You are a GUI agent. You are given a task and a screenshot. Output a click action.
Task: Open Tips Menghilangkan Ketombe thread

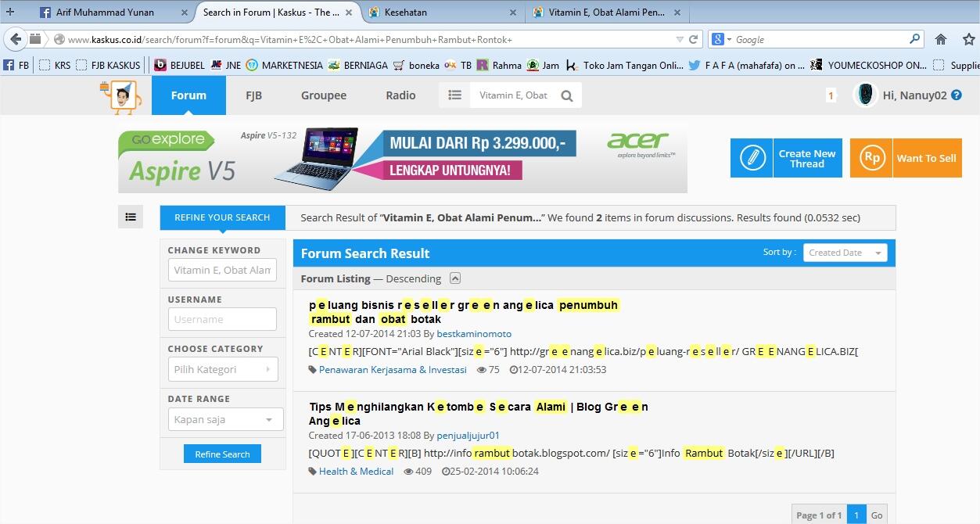479,414
